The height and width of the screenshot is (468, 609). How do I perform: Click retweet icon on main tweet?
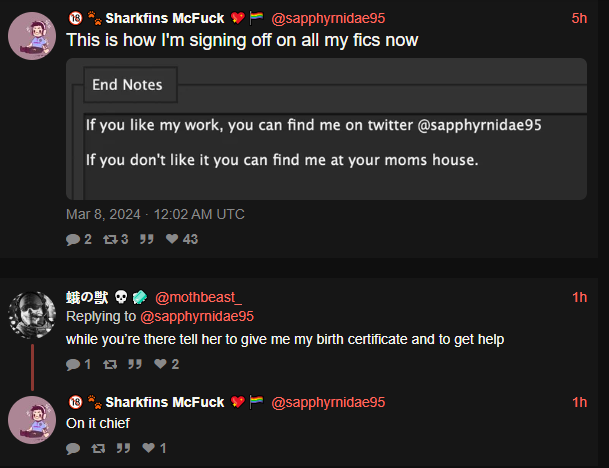point(110,239)
